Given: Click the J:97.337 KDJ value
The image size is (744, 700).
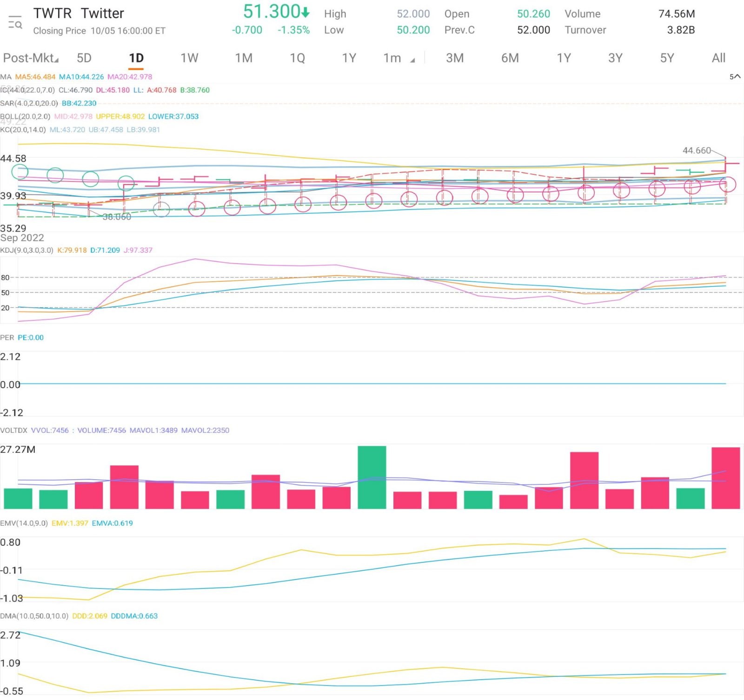Looking at the screenshot, I should [x=138, y=250].
